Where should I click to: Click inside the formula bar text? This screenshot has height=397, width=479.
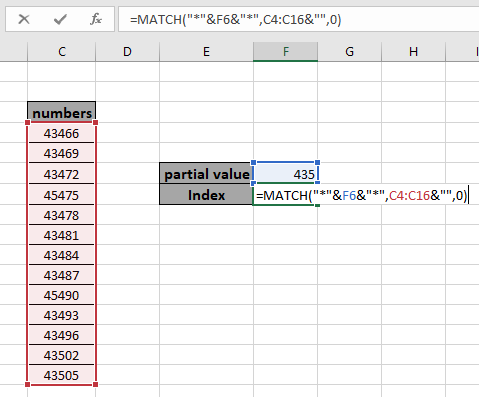(235, 20)
